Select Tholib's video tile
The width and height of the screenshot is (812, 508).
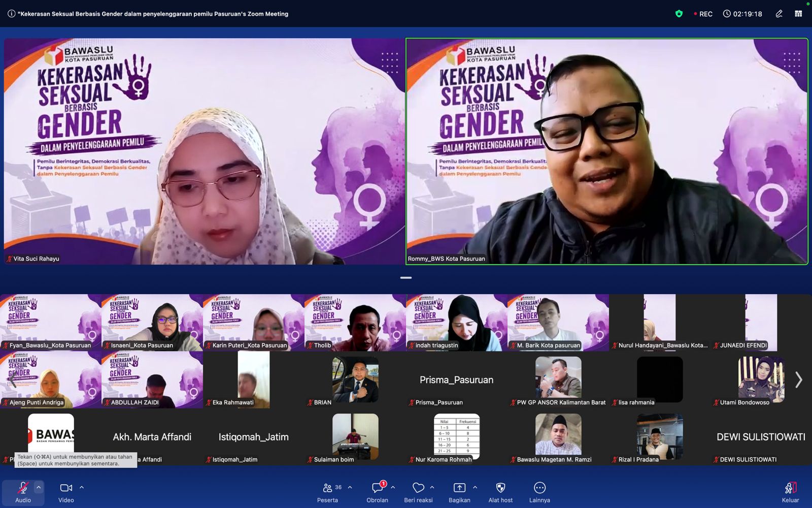355,323
